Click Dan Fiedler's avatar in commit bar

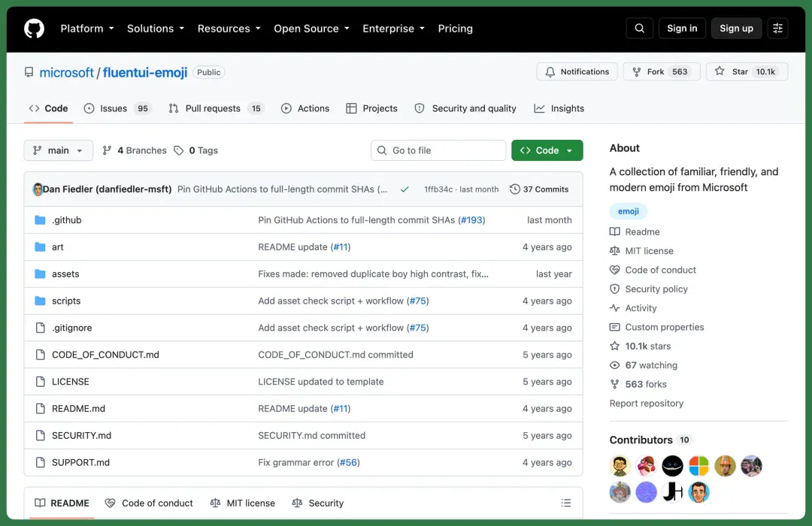38,189
